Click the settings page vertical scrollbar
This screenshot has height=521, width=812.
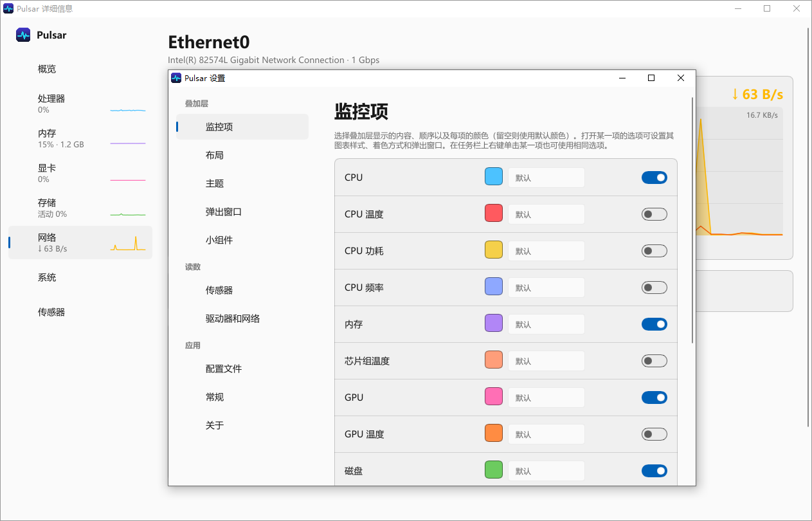pyautogui.click(x=692, y=220)
